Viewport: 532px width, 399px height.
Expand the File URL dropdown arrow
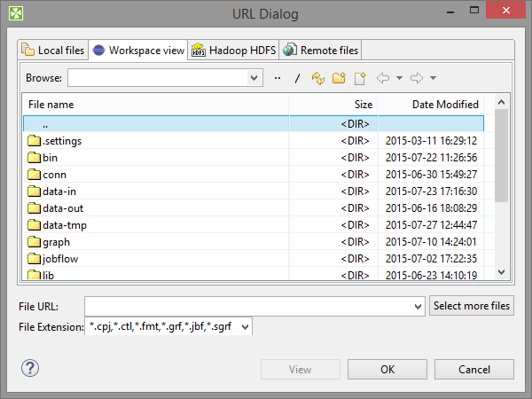(x=418, y=307)
